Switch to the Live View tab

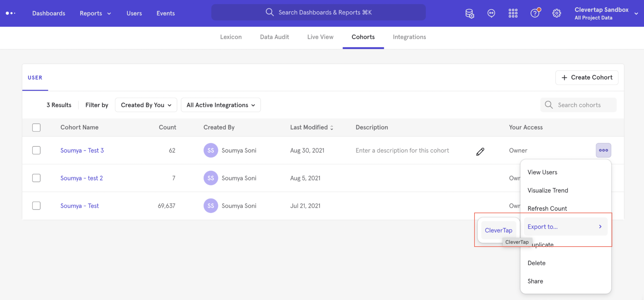click(320, 37)
